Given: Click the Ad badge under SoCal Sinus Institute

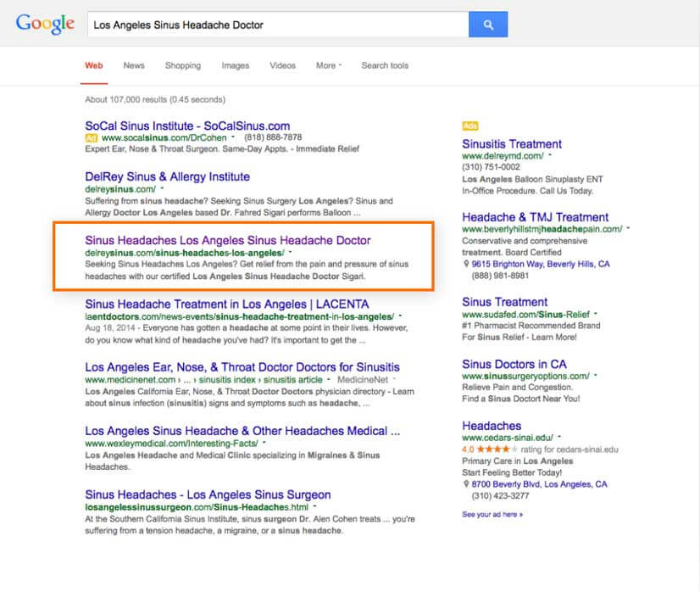Looking at the screenshot, I should coord(91,137).
